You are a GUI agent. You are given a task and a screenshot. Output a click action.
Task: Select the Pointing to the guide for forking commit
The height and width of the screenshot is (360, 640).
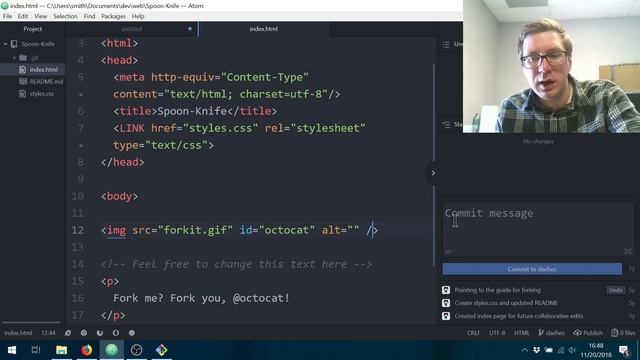[x=498, y=290]
